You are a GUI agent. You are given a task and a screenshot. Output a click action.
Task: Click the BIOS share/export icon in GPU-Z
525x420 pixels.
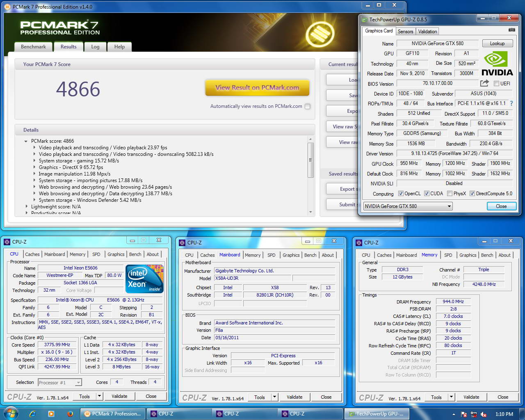(x=484, y=83)
